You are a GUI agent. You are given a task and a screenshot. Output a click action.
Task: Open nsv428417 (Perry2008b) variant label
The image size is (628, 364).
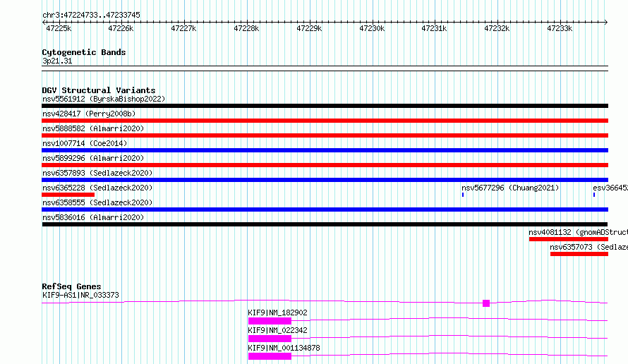89,114
